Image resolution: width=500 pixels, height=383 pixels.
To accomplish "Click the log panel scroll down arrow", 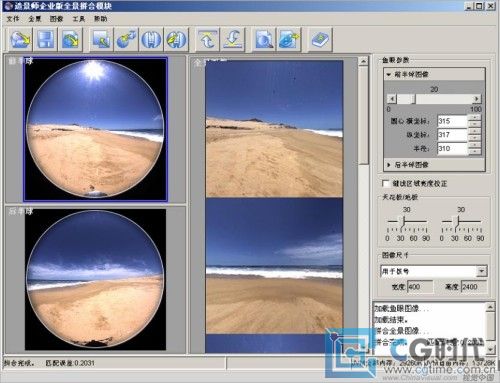I will tap(491, 349).
